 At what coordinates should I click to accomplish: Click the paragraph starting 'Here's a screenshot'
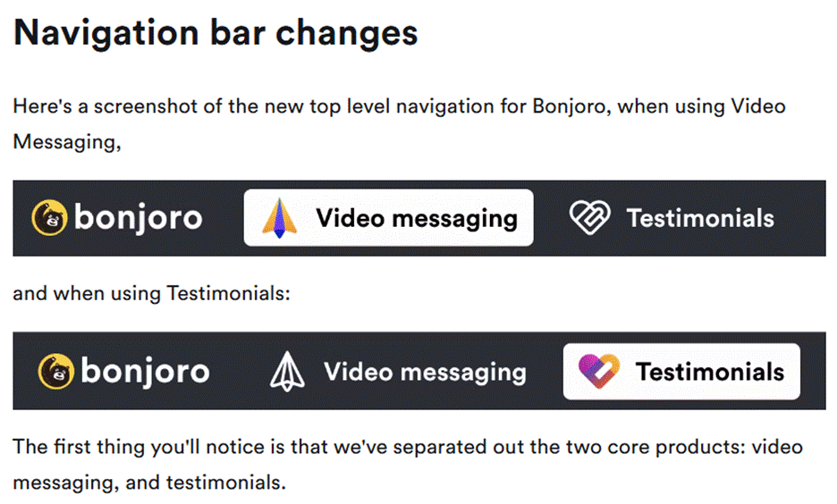point(400,124)
